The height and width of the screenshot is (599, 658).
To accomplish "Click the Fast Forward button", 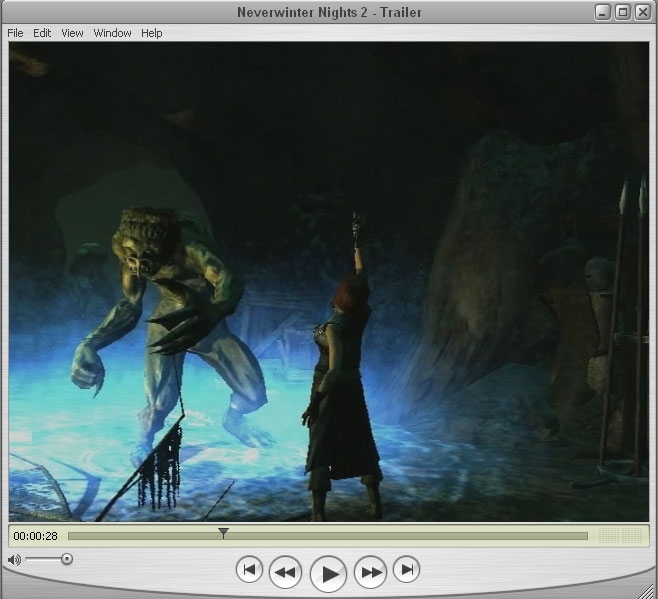I will [x=370, y=572].
